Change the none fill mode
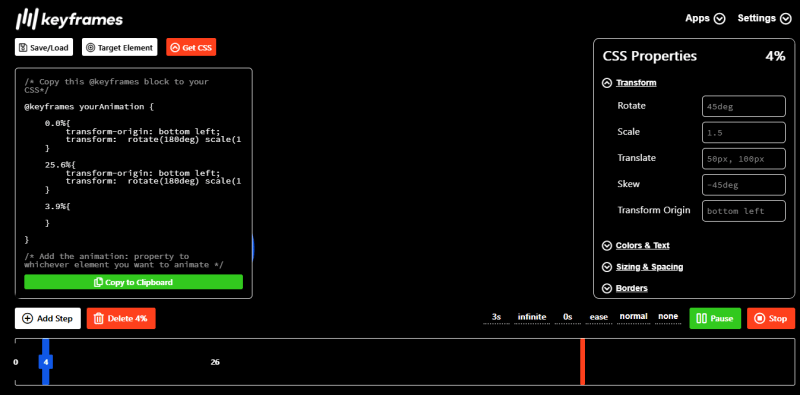800x395 pixels. pos(668,316)
